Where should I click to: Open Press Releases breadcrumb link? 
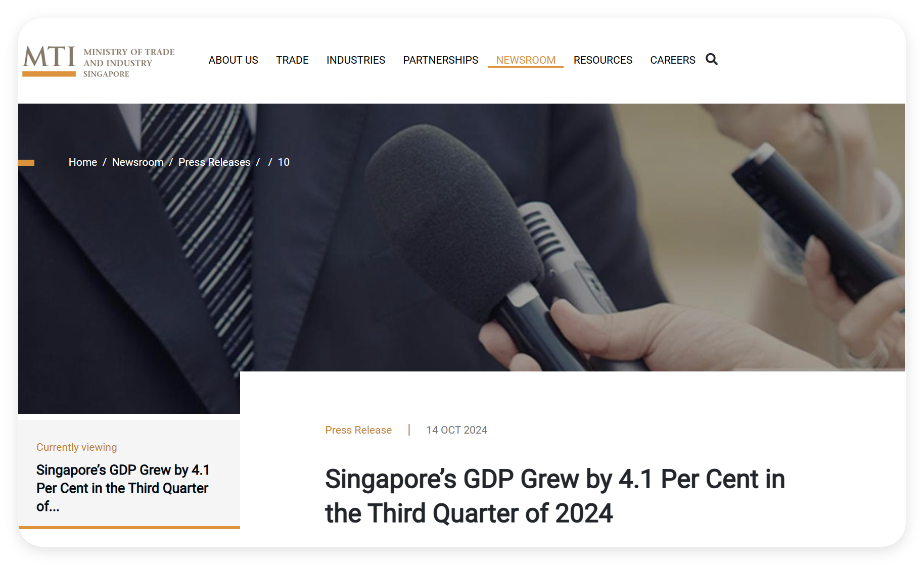click(214, 162)
